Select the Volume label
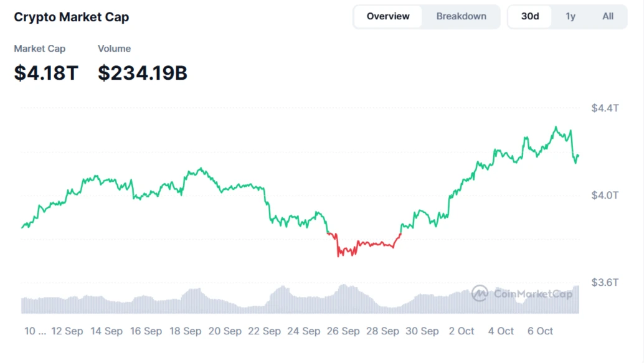644x363 pixels. [114, 49]
